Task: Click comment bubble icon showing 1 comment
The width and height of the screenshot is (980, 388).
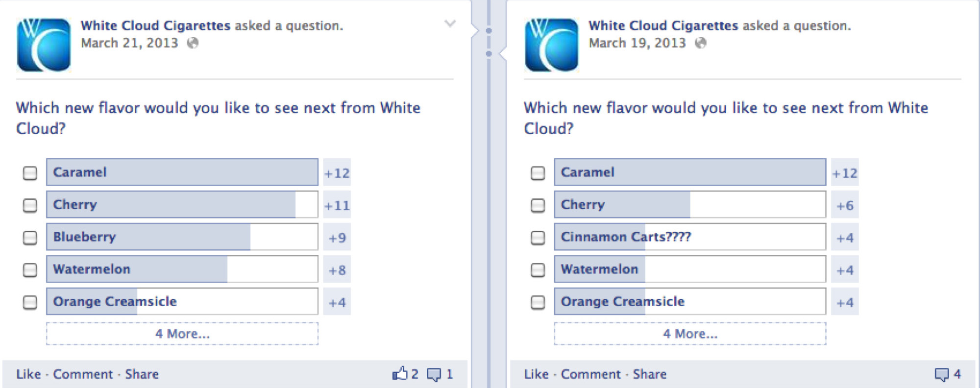Action: pos(434,375)
